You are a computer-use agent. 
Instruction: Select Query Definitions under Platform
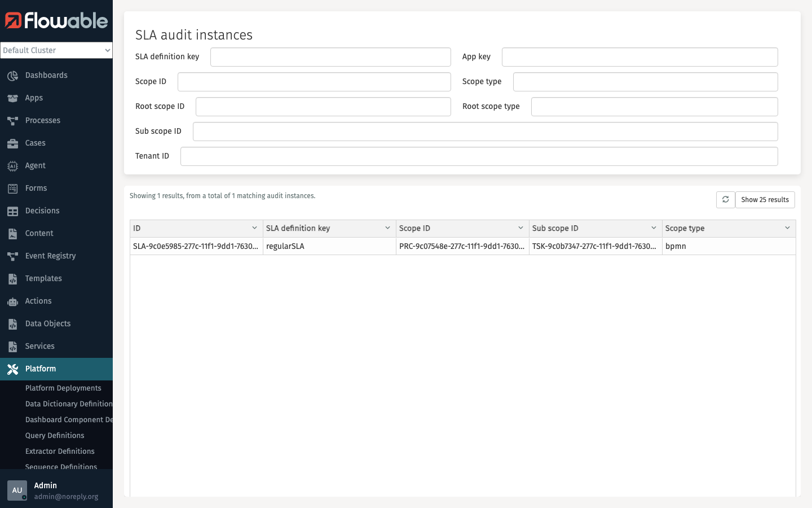[x=55, y=435]
